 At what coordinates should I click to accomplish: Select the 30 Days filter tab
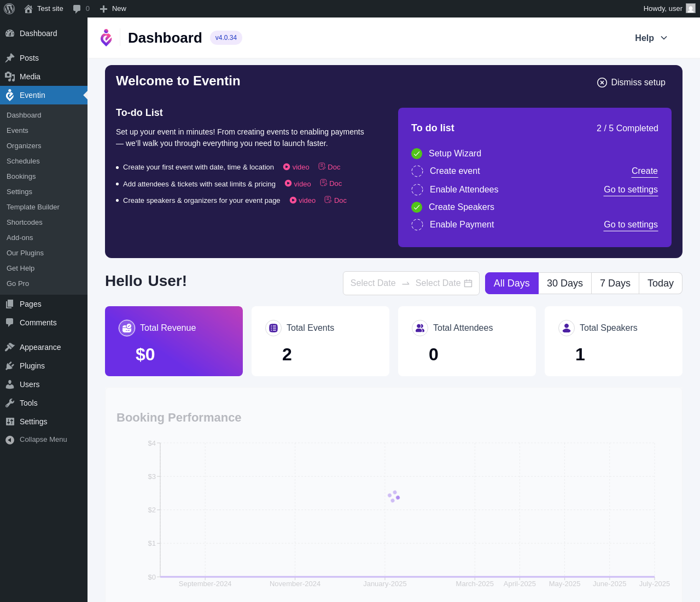coord(565,283)
